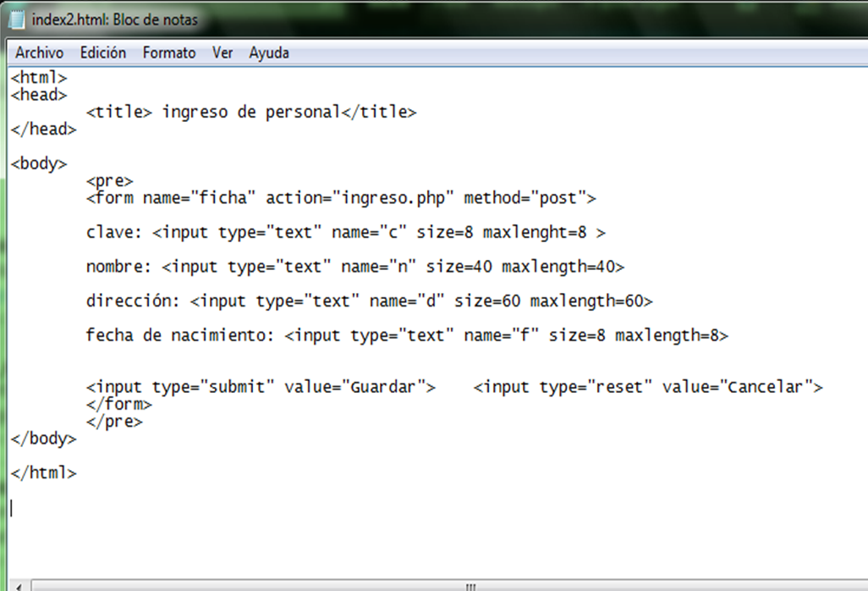
Task: Open the Archivo menu
Action: click(39, 52)
